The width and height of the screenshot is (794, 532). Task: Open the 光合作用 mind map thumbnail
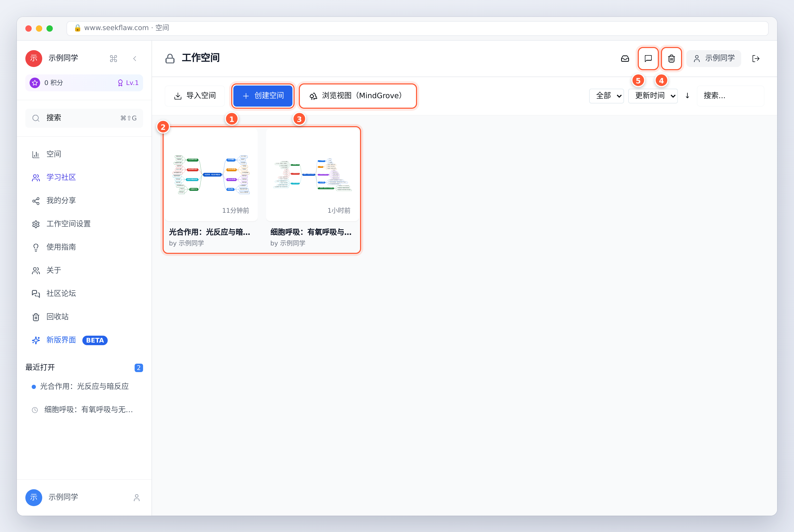pos(211,174)
